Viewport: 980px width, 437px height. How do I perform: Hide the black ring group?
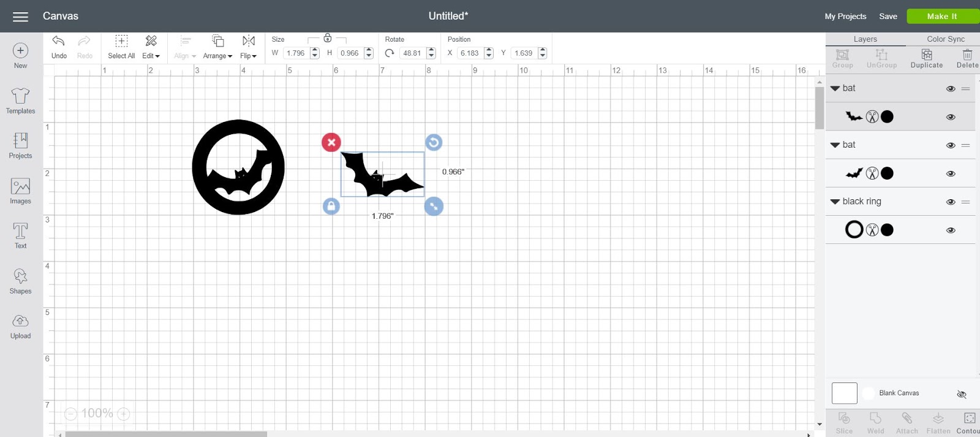pyautogui.click(x=951, y=202)
